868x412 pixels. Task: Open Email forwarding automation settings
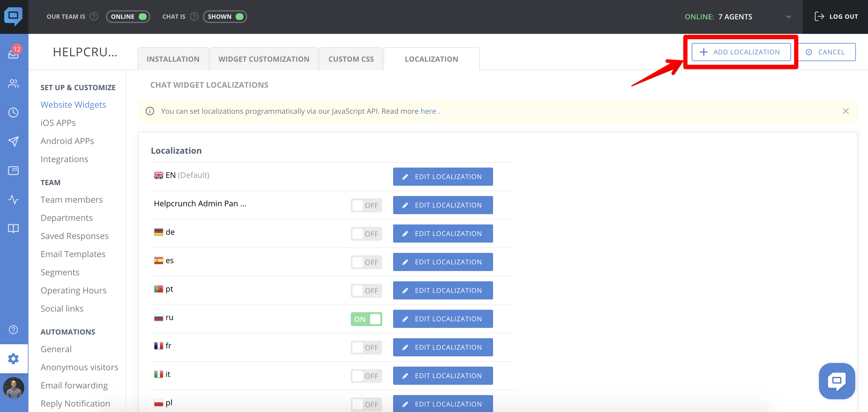click(x=74, y=385)
